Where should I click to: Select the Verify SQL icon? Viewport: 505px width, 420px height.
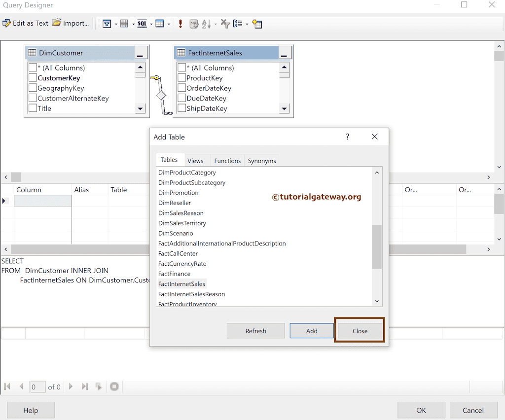pos(194,23)
